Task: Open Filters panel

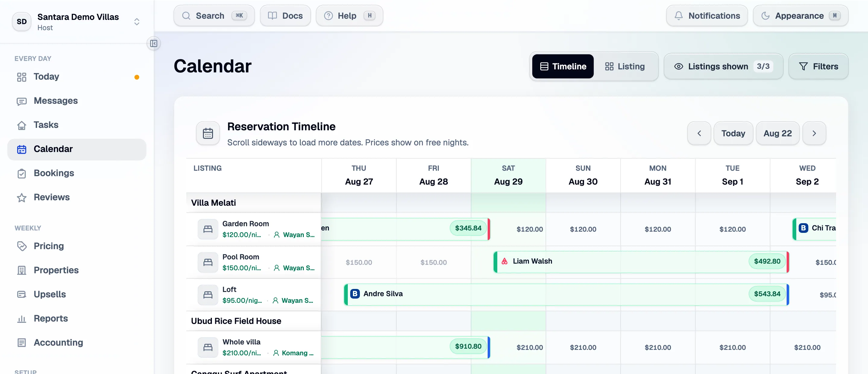Action: tap(818, 66)
